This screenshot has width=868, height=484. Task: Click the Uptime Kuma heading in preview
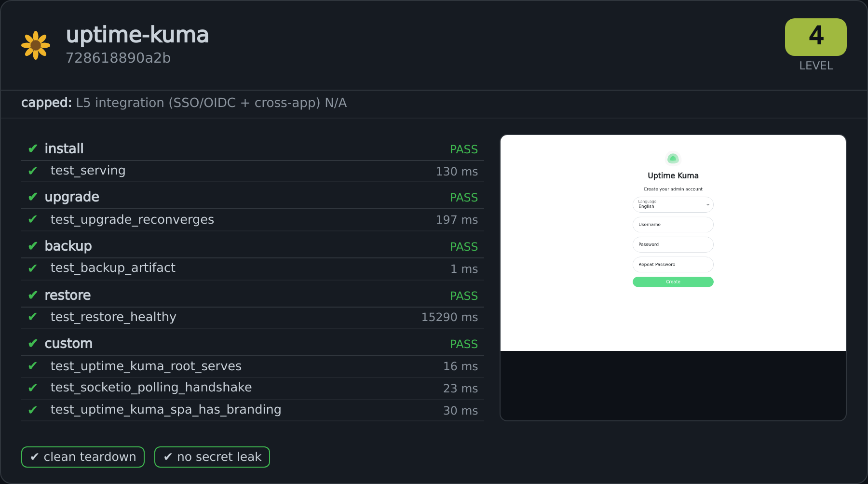click(673, 175)
